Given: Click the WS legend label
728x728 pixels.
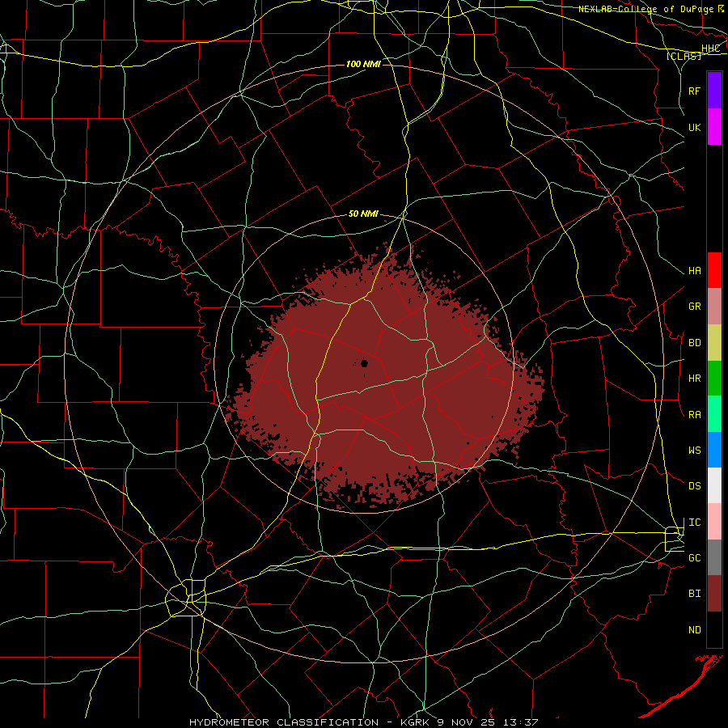Looking at the screenshot, I should (694, 451).
